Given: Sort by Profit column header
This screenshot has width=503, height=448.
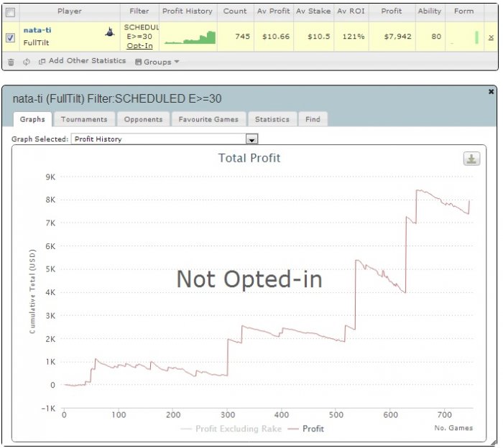Looking at the screenshot, I should (392, 11).
